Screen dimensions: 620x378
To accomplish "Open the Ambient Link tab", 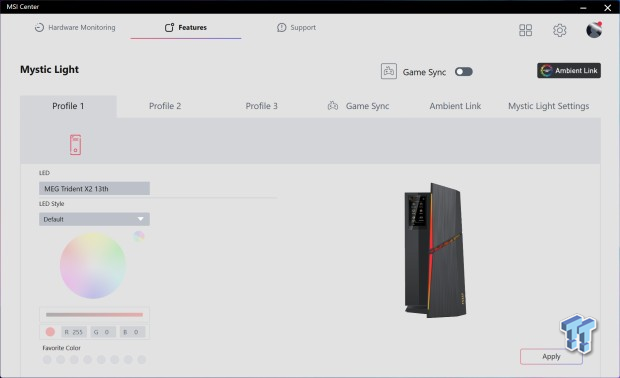I will 455,106.
